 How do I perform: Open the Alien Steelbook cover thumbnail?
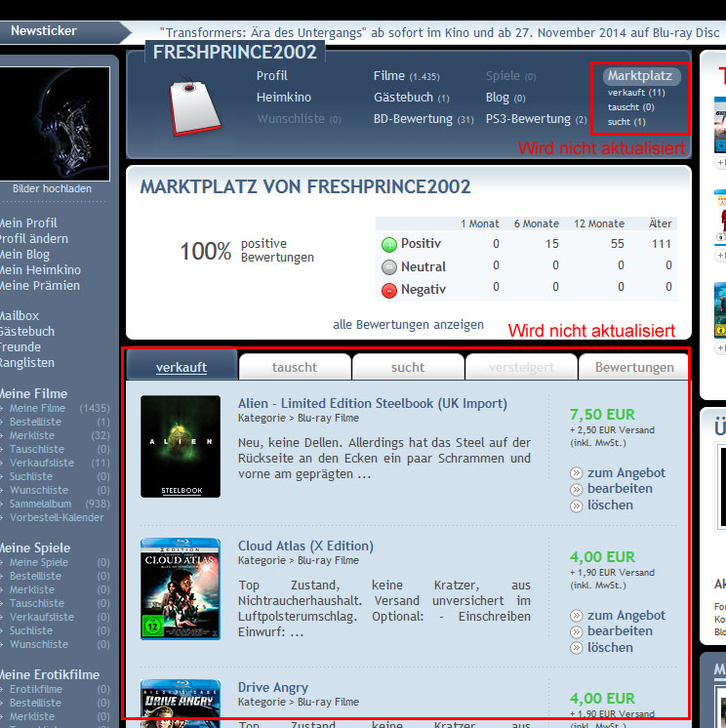181,446
